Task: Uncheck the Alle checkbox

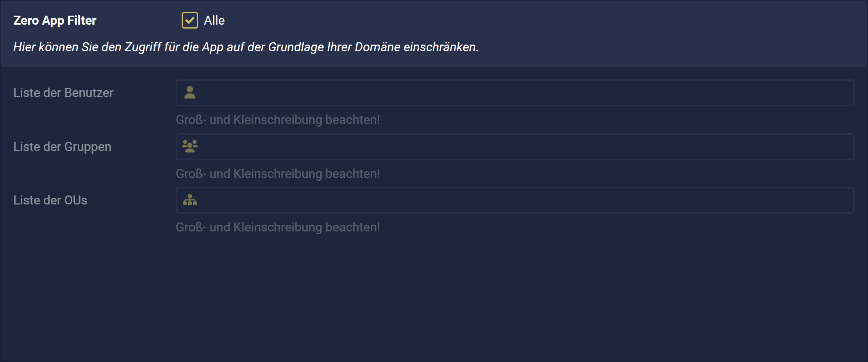Action: coord(190,20)
